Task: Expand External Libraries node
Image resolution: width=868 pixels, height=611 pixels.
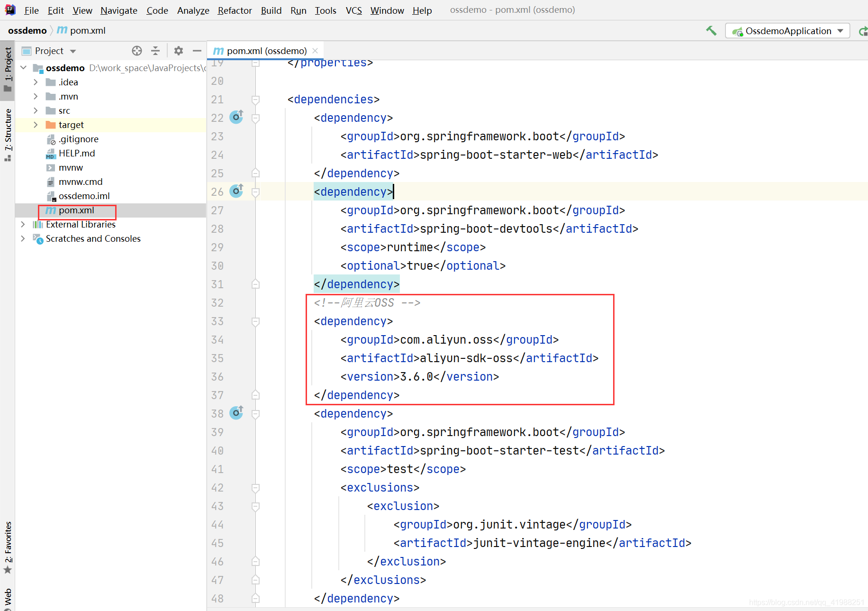Action: coord(23,224)
